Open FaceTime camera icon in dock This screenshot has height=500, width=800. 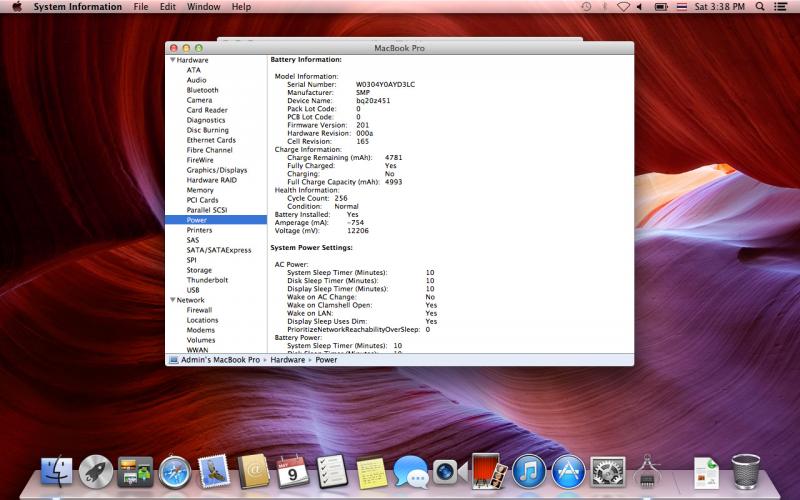tap(449, 472)
